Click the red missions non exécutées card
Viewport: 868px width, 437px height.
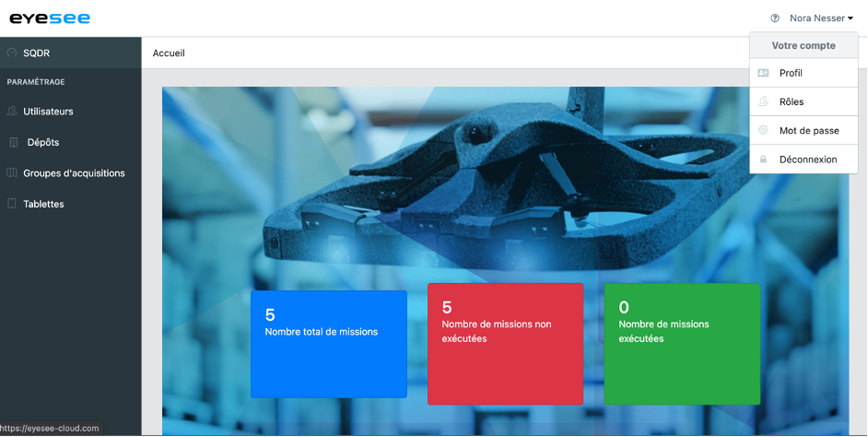505,344
